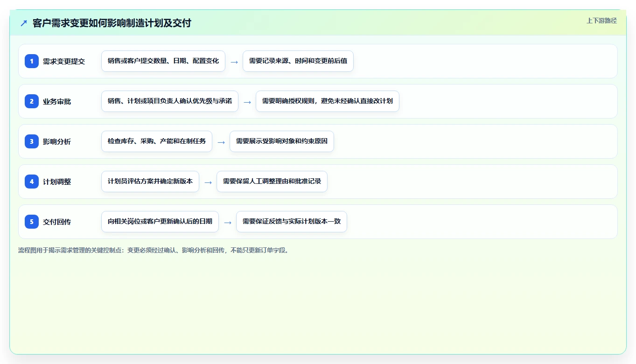This screenshot has height=364, width=636.
Task: Select step number 3 badge
Action: pos(32,141)
